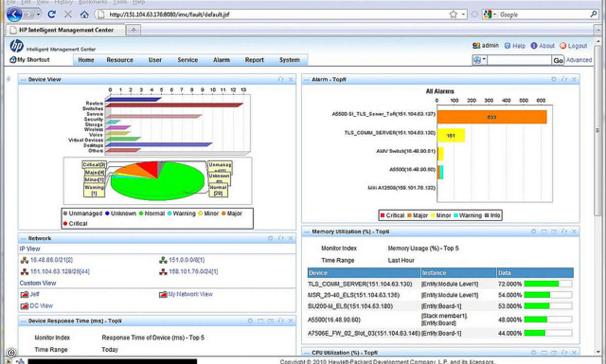The image size is (606, 364).
Task: Go back with the browser Back arrow
Action: click(14, 15)
